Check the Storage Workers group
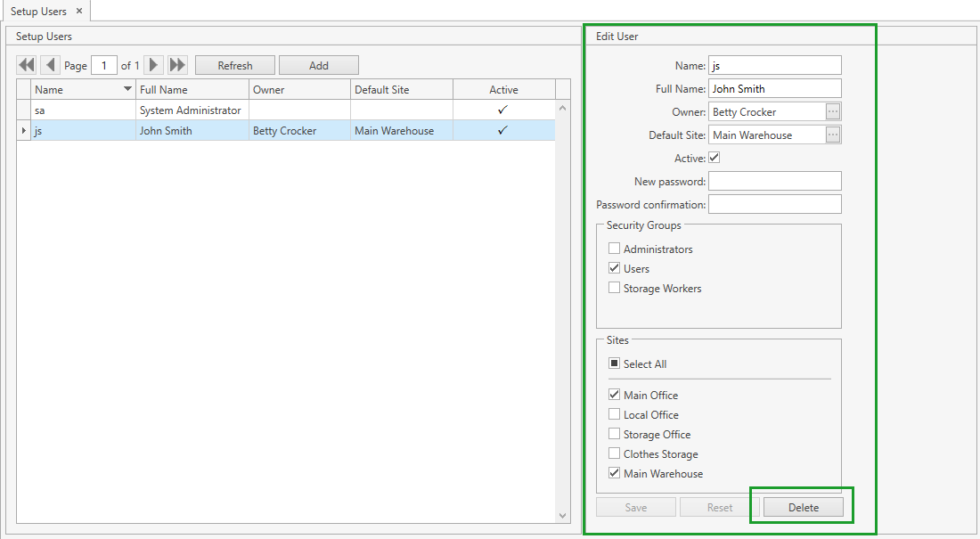Viewport: 980px width, 539px height. pyautogui.click(x=614, y=288)
